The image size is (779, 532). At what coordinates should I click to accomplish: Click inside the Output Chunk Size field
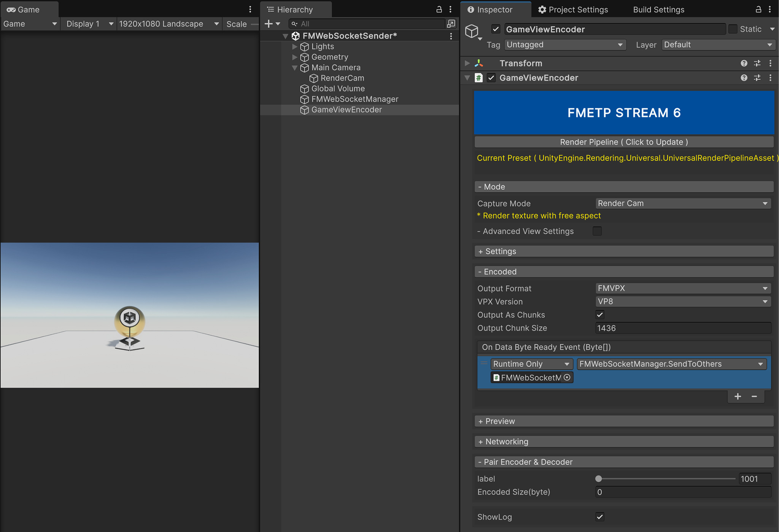pos(682,328)
